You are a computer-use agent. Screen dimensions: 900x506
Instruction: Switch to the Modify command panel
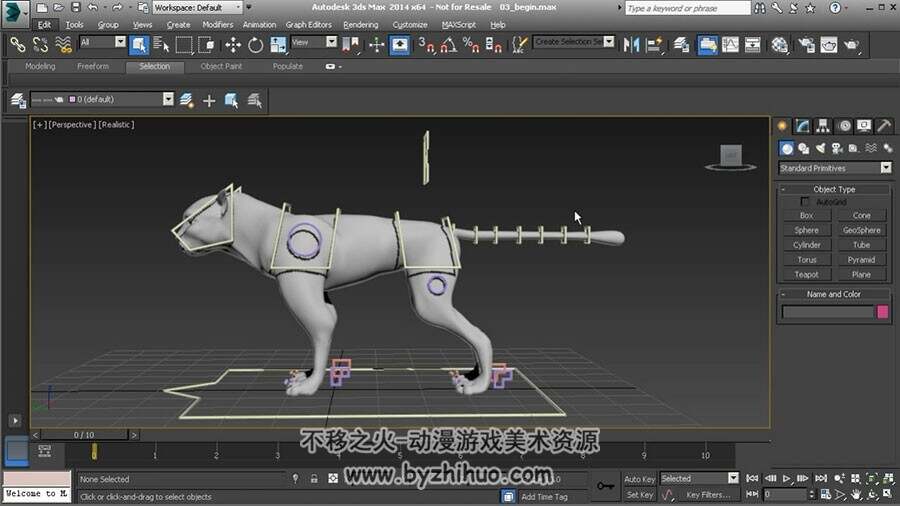(x=802, y=126)
